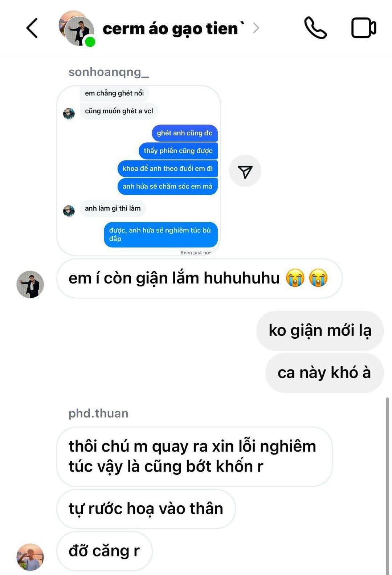Open the shared chat screenshot image
The height and width of the screenshot is (575, 392).
[139, 171]
